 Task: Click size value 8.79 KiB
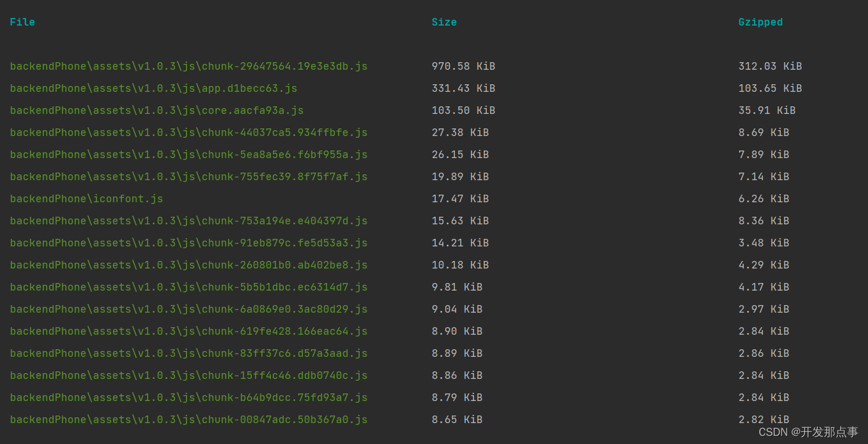coord(457,398)
